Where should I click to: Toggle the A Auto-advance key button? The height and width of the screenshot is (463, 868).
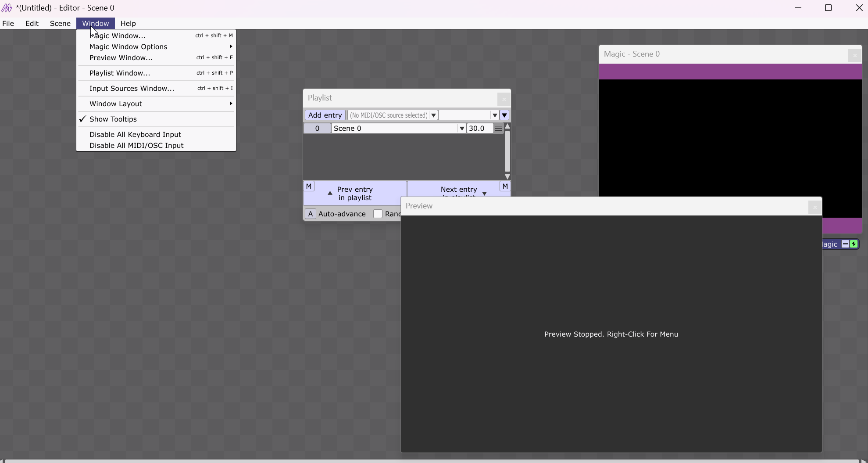click(x=311, y=214)
